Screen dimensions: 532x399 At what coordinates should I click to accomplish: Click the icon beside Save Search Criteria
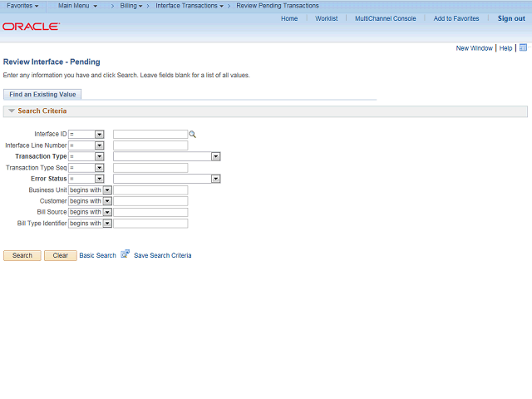(126, 254)
